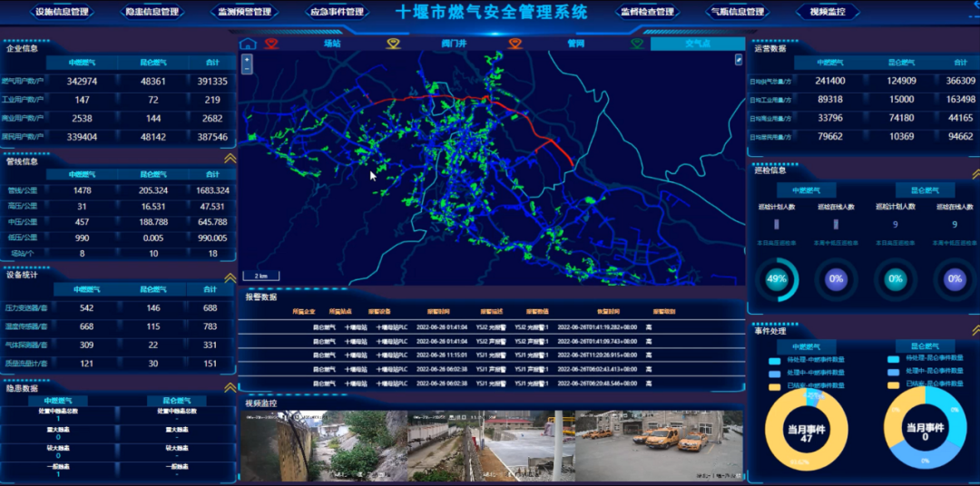Collapse the 巡检信息 panel chevron
This screenshot has height=486, width=980.
[976, 174]
